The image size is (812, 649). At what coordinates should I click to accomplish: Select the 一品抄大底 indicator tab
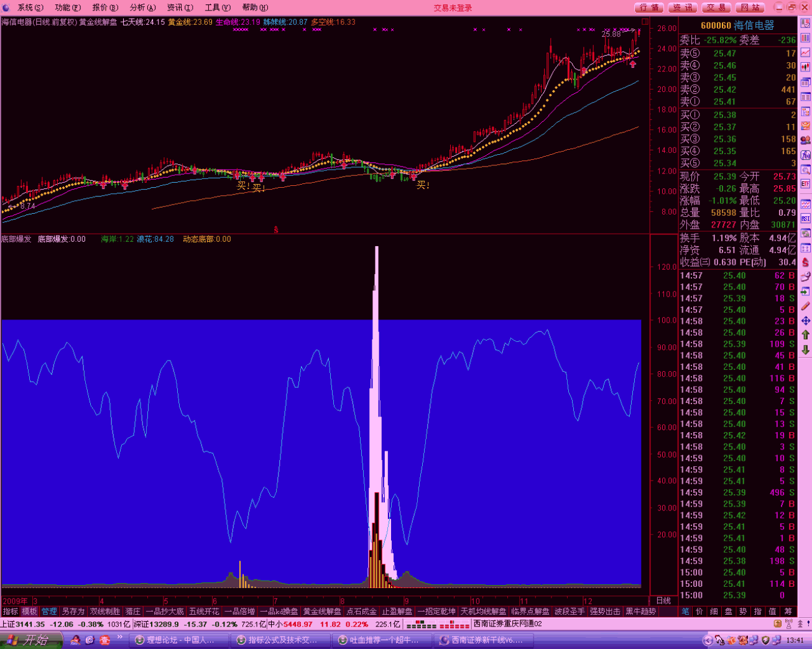tap(165, 612)
